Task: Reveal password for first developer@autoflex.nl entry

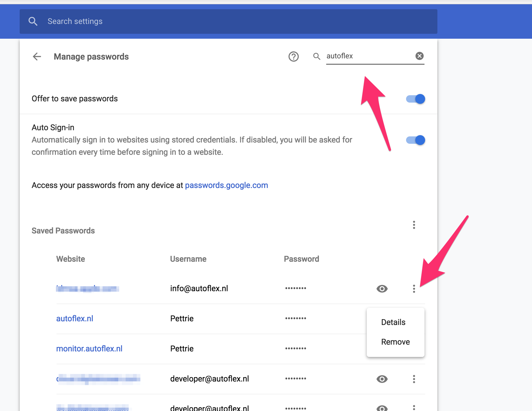Action: point(382,379)
